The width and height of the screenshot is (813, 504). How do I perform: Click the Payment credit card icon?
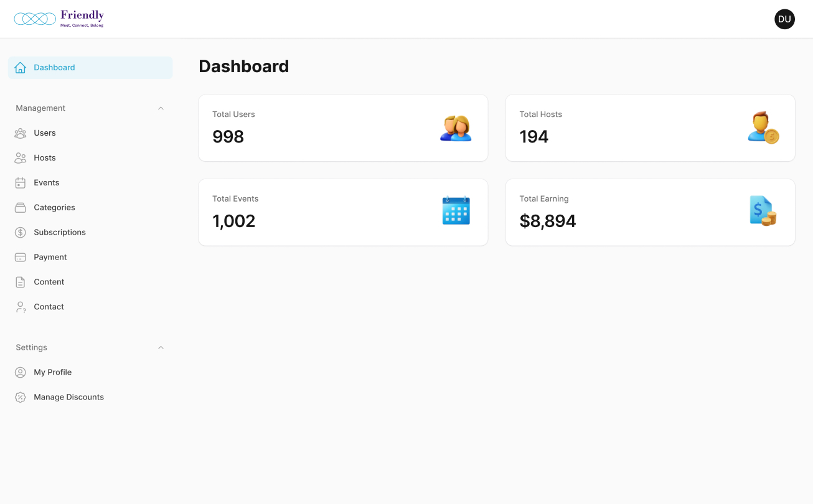click(x=21, y=258)
